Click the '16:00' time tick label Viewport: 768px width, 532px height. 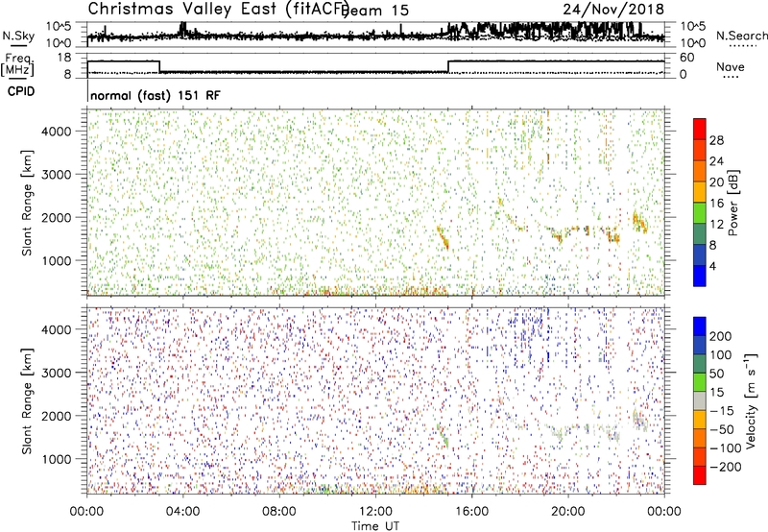pos(471,512)
